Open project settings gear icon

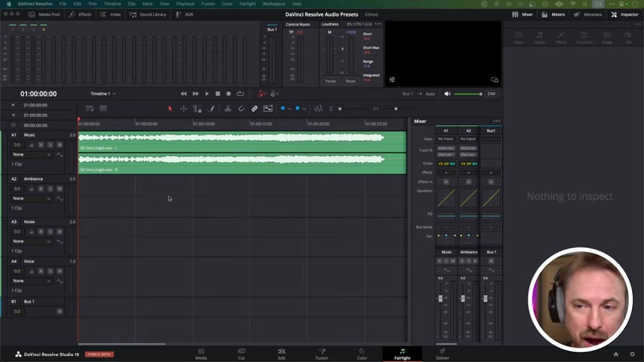632,354
